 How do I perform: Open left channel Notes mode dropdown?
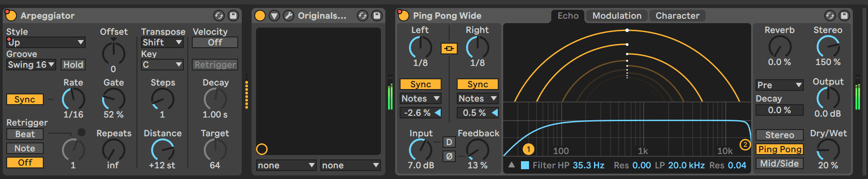(421, 98)
